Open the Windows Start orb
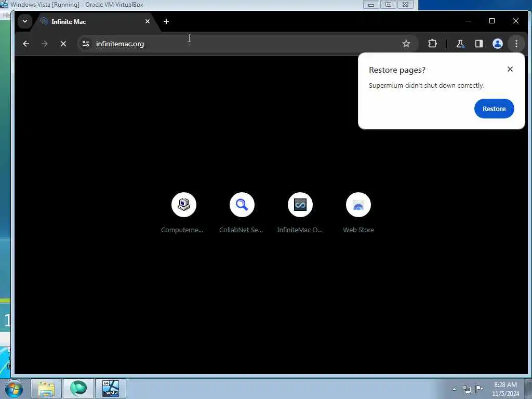The width and height of the screenshot is (532, 399). click(x=14, y=389)
